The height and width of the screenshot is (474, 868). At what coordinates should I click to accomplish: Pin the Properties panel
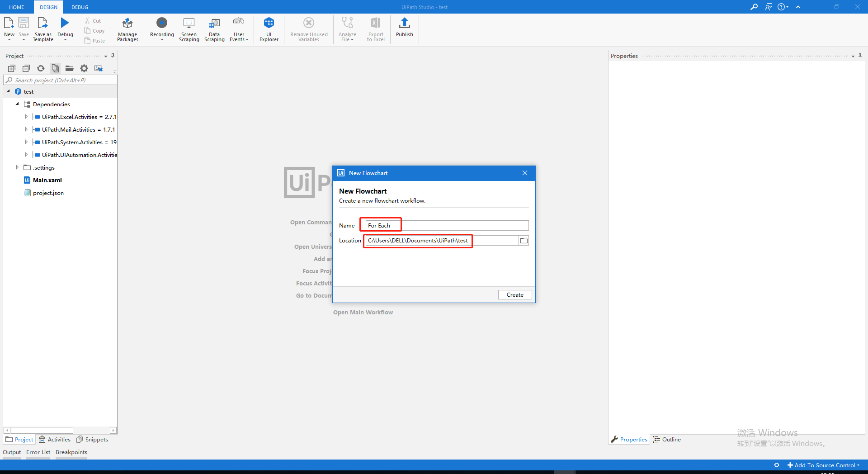point(860,56)
